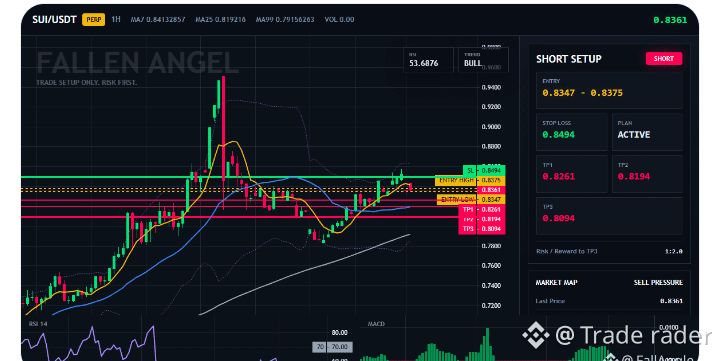The width and height of the screenshot is (720, 361).
Task: Click the stop loss value 0.8494 card
Action: tap(572, 132)
